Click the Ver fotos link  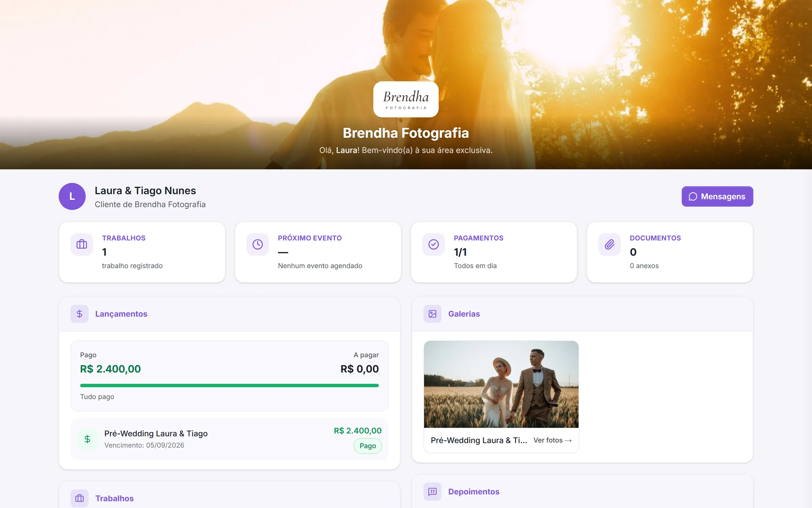point(553,440)
